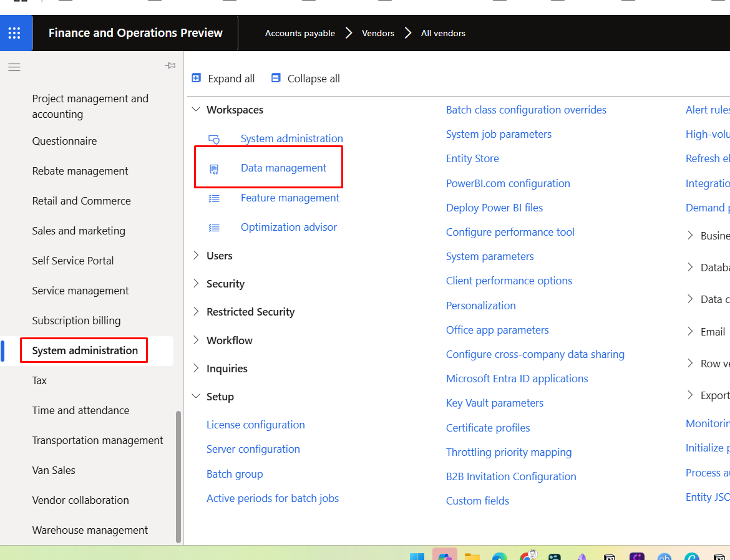Open Server configuration link

click(x=253, y=449)
